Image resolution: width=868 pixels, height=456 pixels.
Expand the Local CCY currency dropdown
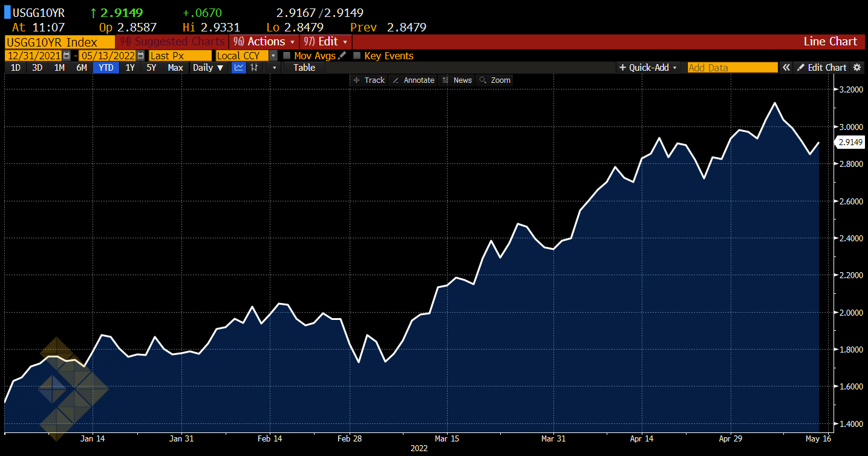click(x=273, y=56)
